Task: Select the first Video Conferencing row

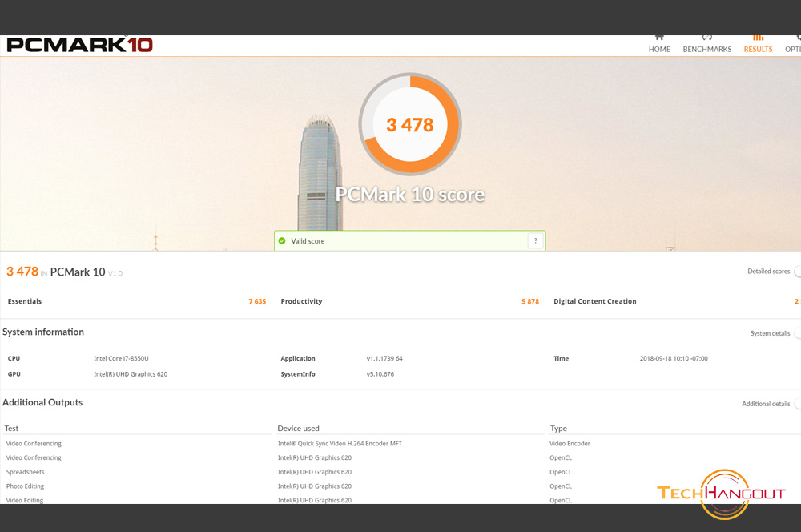Action: click(x=34, y=444)
